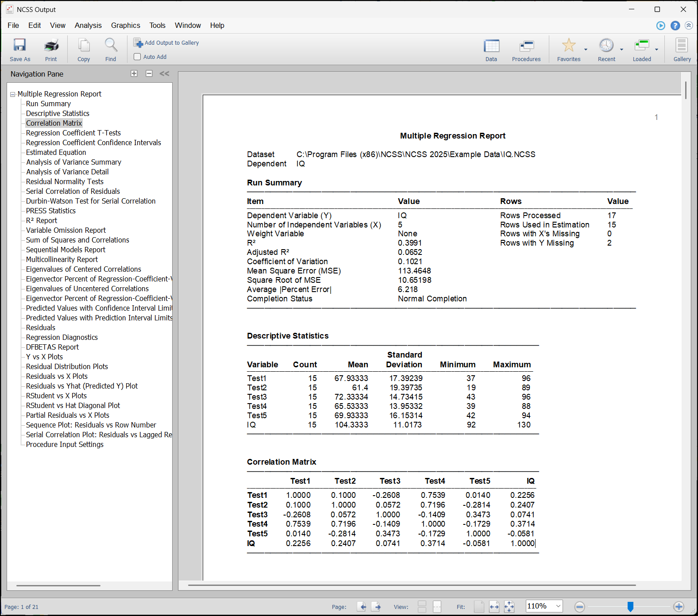Open the Graphics menu
The image size is (698, 616).
[x=125, y=25]
